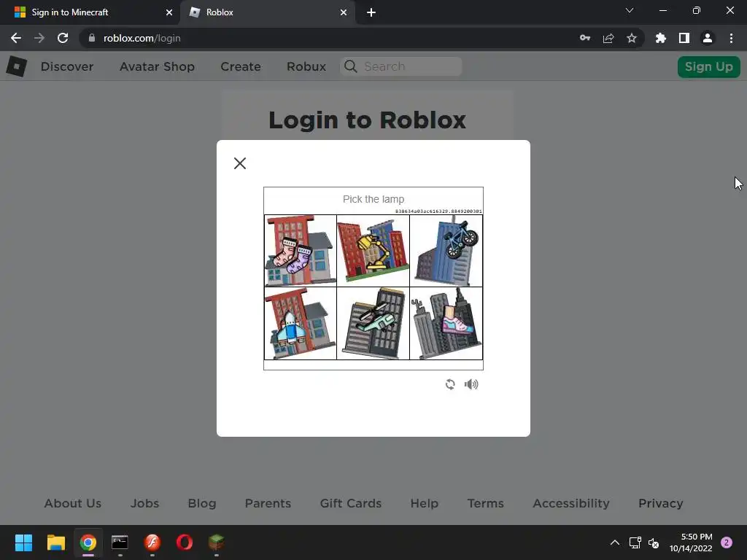Close the Sign in to Minecraft tab
Screen dimensions: 747x560
coord(169,12)
